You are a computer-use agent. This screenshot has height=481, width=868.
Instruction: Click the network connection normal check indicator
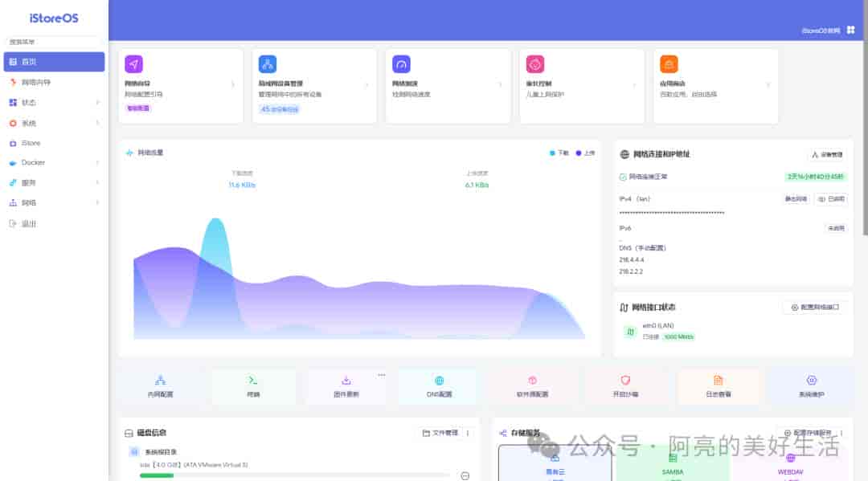623,177
